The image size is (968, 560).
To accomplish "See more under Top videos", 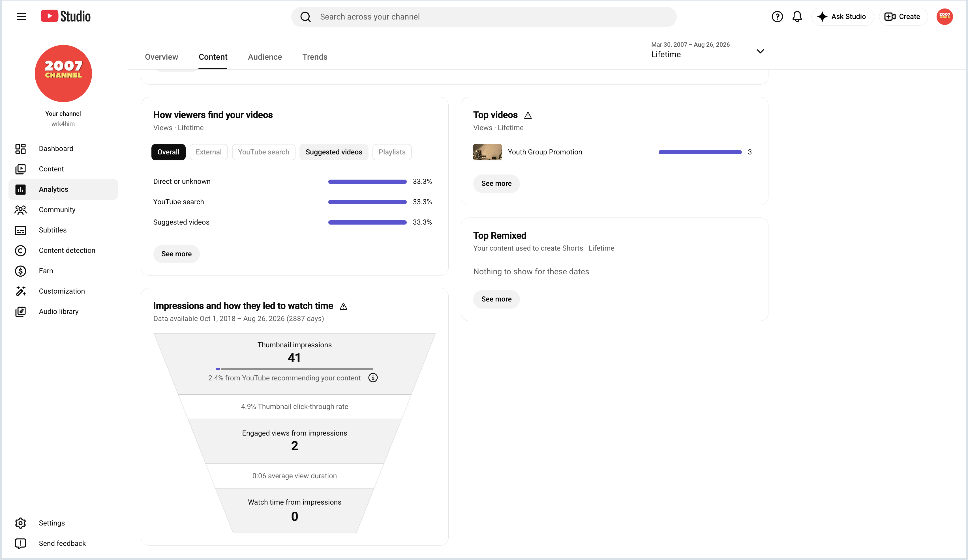I will click(x=496, y=184).
